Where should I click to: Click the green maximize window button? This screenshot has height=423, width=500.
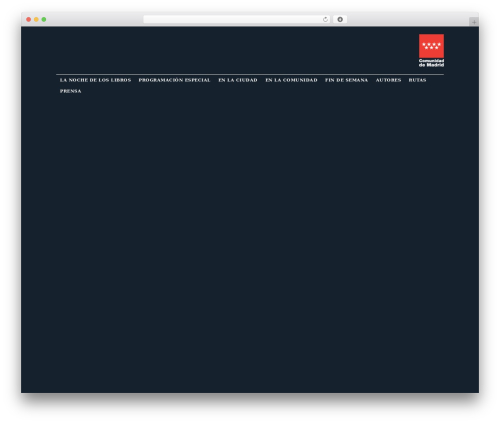[x=44, y=19]
